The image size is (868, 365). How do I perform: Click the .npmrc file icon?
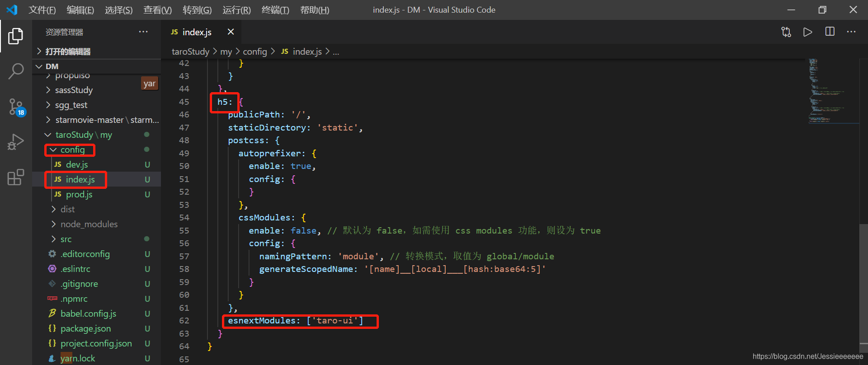pos(52,299)
